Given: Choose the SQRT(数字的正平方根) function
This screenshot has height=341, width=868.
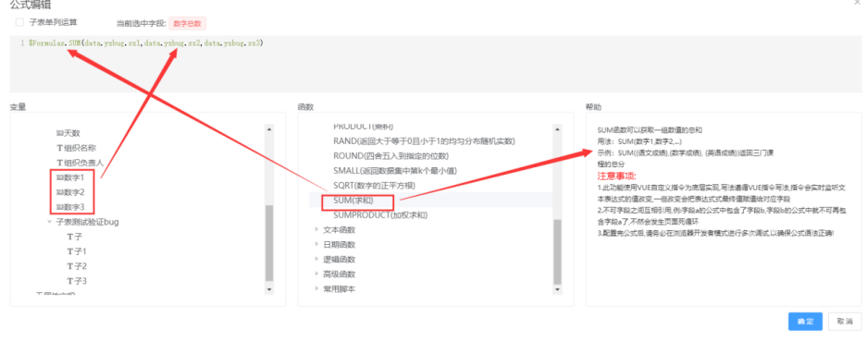Looking at the screenshot, I should click(x=374, y=185).
